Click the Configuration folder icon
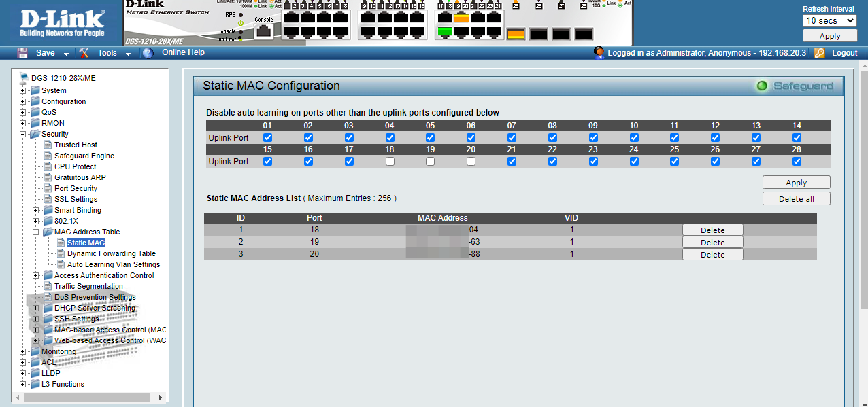 pos(35,101)
